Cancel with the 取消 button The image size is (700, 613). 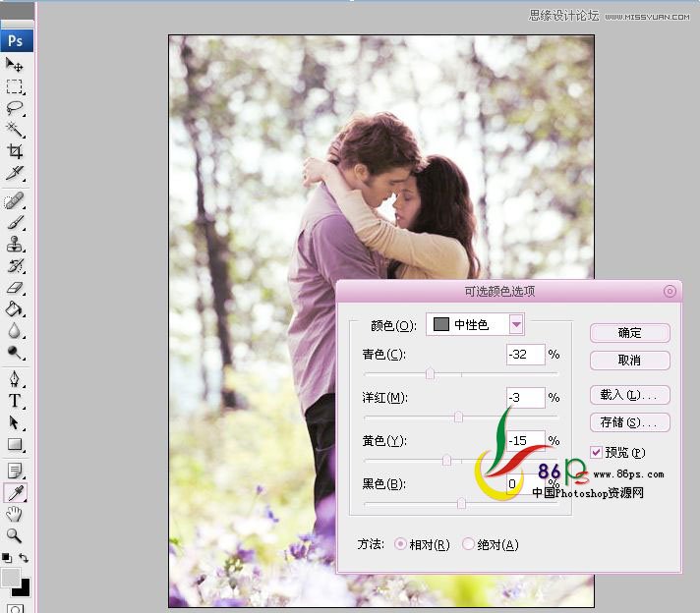pyautogui.click(x=630, y=360)
